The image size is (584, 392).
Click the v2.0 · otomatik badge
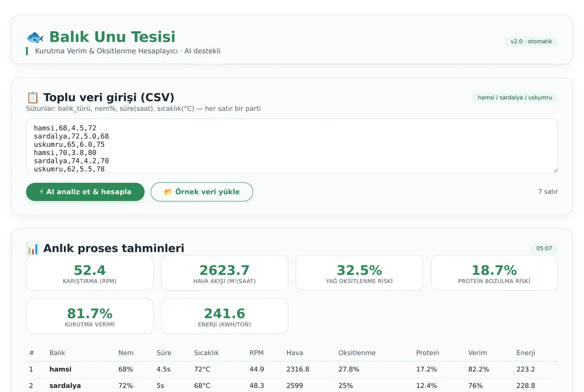531,42
